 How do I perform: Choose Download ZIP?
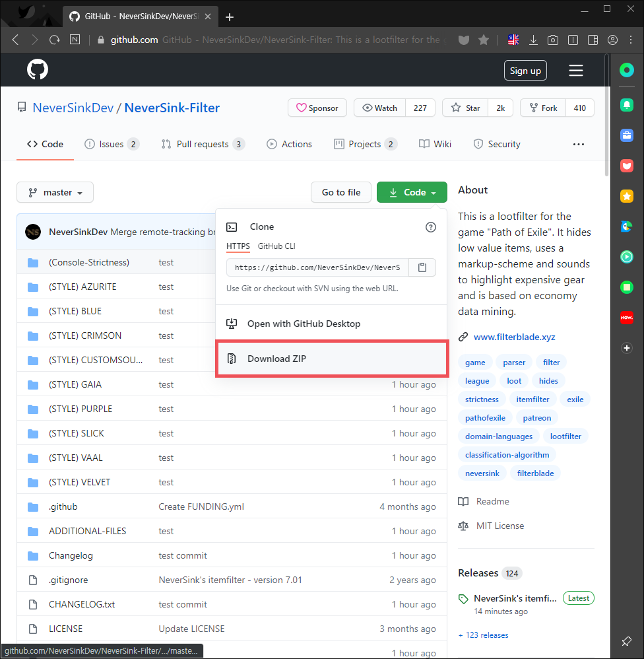(332, 359)
